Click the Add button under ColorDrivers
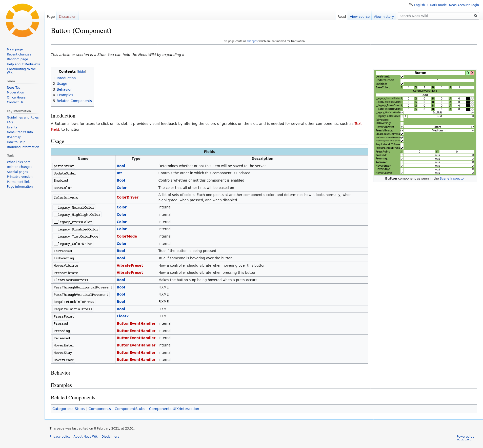Viewport: 483px width, 448px height. [x=425, y=95]
